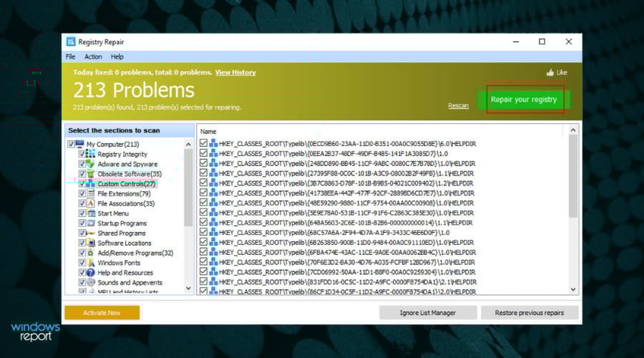Click registry key icon for {0ECD9B60 entry
Image resolution: width=644 pixels, height=358 pixels.
tap(213, 143)
